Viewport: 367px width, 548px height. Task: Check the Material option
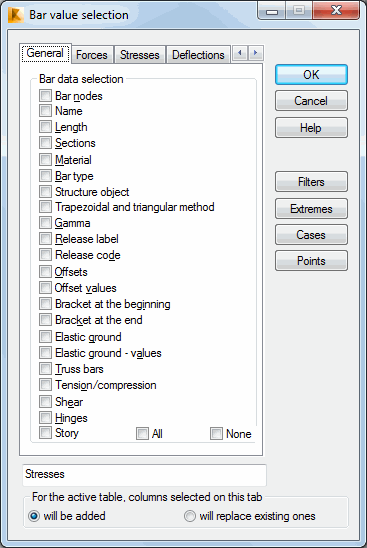tap(45, 159)
